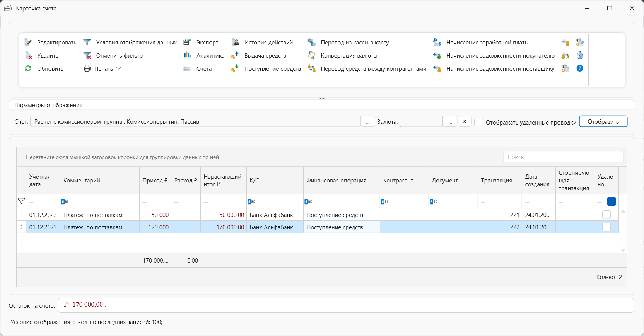Click Конвертация валюты icon
This screenshot has height=336, width=644.
point(311,55)
